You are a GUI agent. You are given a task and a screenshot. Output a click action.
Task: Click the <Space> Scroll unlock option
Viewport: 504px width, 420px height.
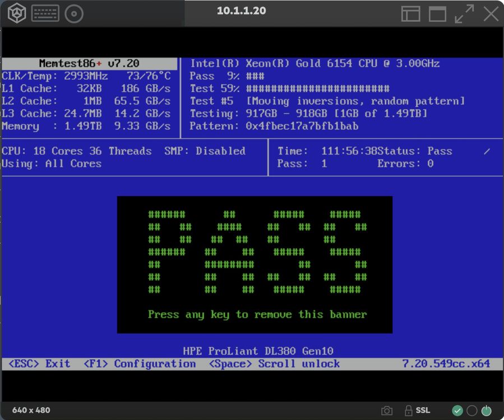pyautogui.click(x=274, y=364)
